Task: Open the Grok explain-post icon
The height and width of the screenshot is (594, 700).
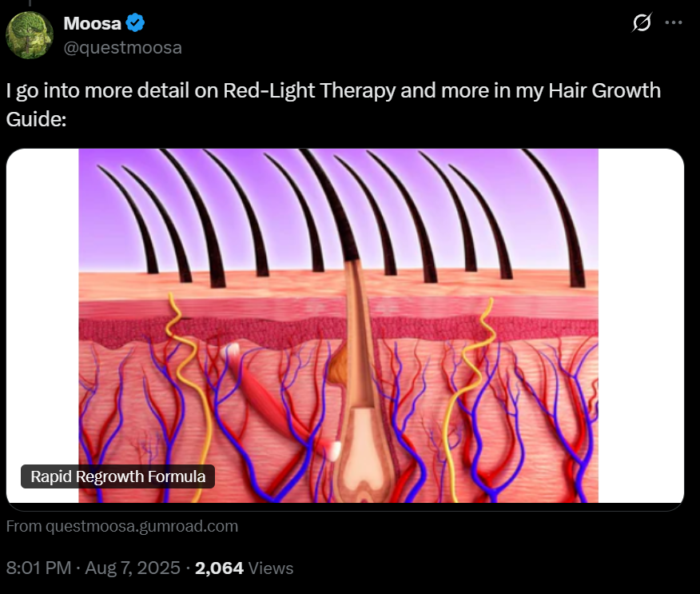Action: [642, 22]
